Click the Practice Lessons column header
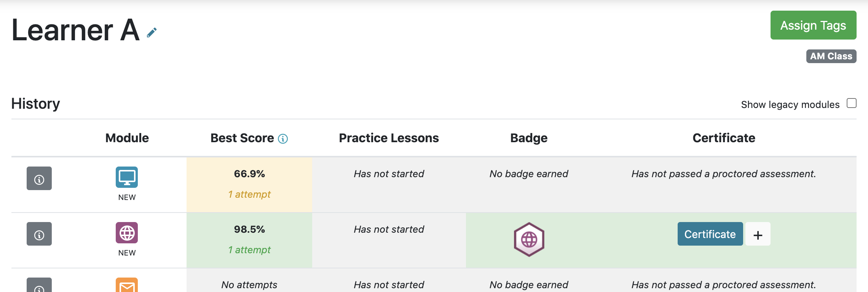Image resolution: width=868 pixels, height=292 pixels. click(x=389, y=138)
